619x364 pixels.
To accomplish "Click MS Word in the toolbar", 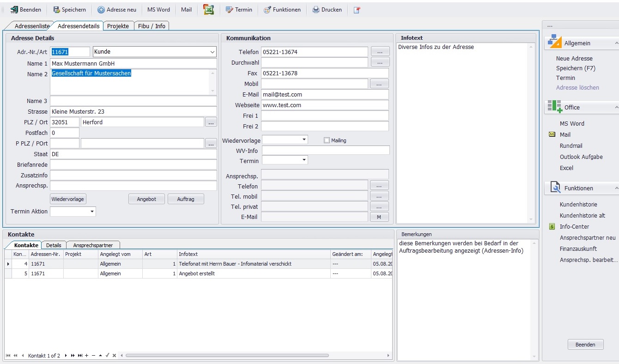I will [x=158, y=10].
